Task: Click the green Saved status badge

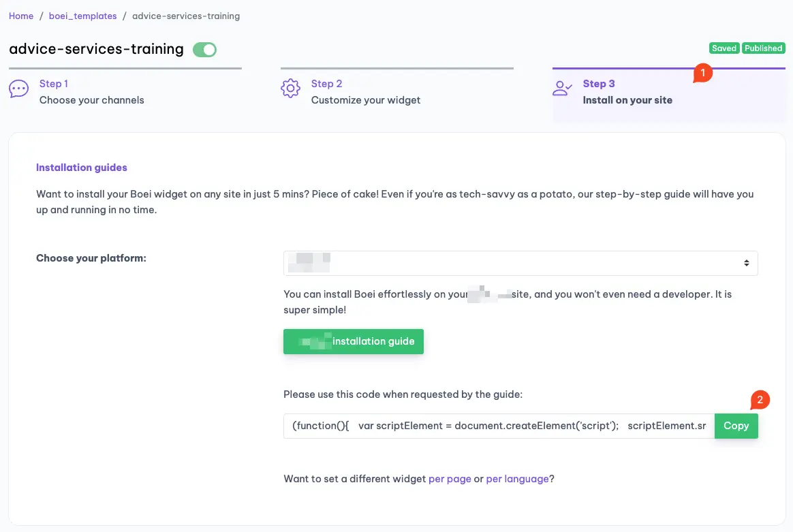Action: tap(724, 48)
